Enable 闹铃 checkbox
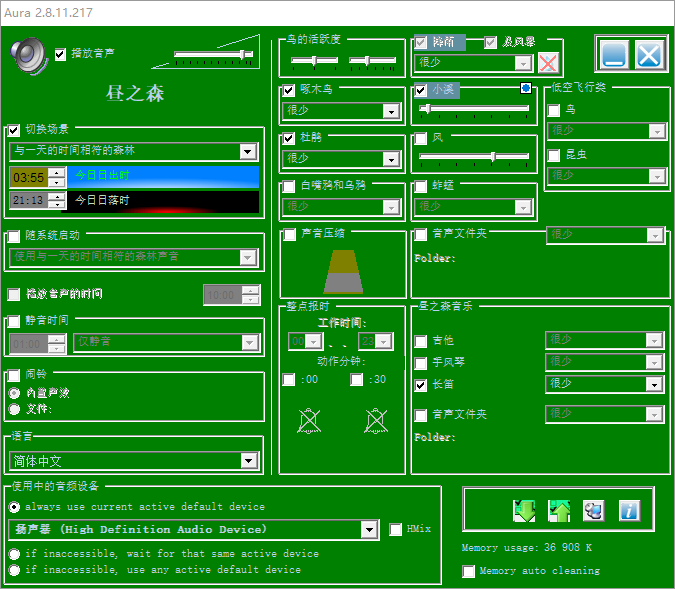The image size is (675, 589). click(x=14, y=375)
